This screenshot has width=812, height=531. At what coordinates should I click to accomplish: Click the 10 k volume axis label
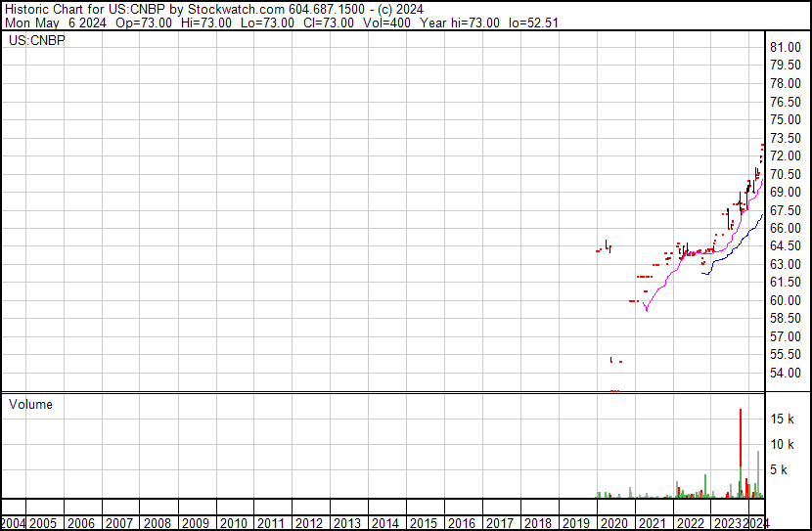[x=782, y=445]
